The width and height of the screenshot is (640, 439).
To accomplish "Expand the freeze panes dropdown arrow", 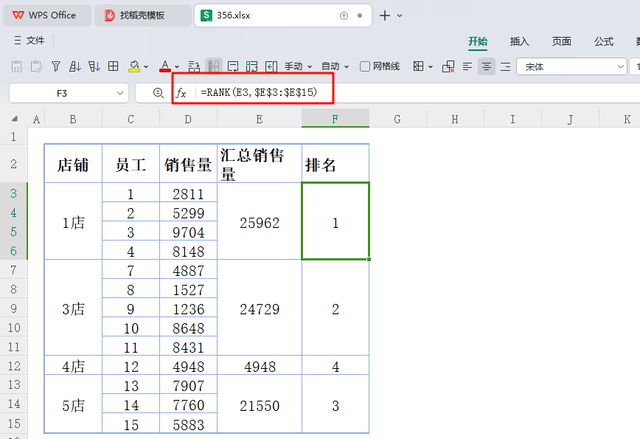I will [x=430, y=67].
